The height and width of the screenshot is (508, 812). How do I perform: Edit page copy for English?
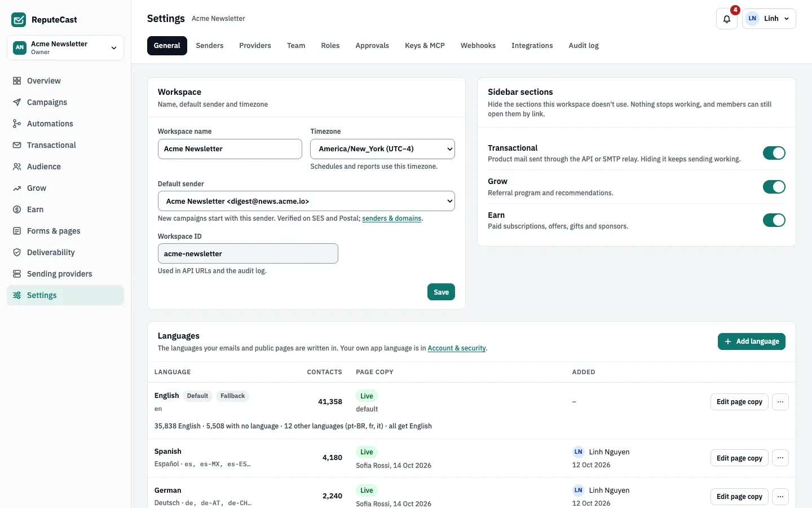pyautogui.click(x=739, y=402)
